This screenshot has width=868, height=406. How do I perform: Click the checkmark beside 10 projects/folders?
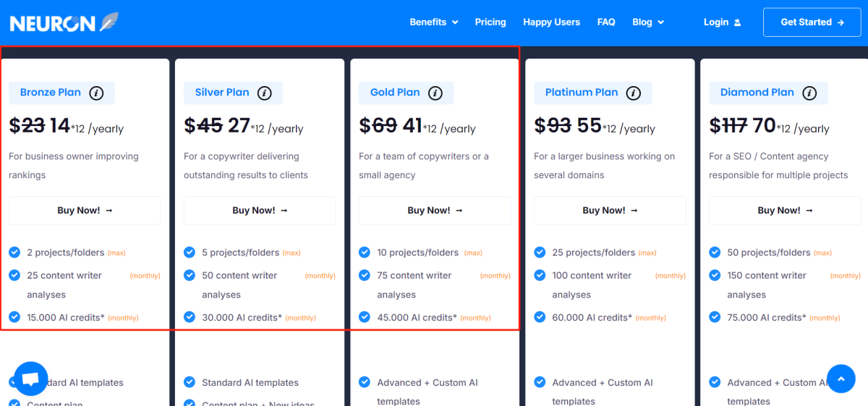click(365, 253)
